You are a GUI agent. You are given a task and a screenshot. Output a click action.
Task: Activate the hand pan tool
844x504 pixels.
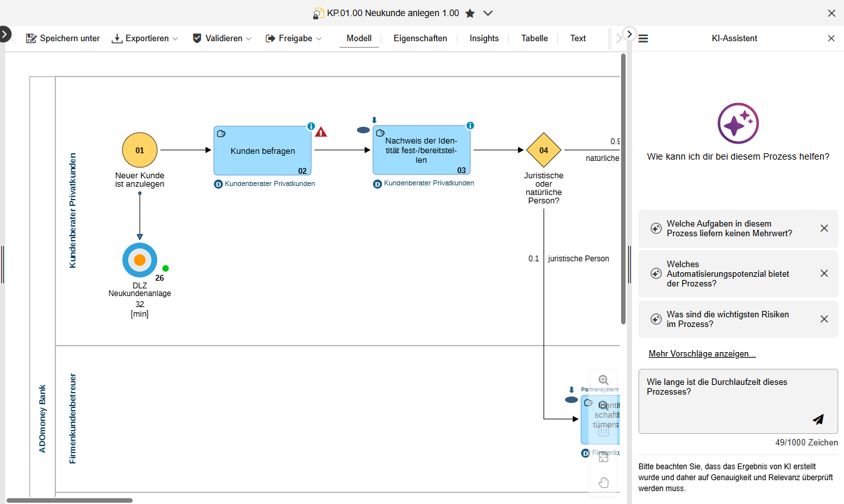point(604,483)
